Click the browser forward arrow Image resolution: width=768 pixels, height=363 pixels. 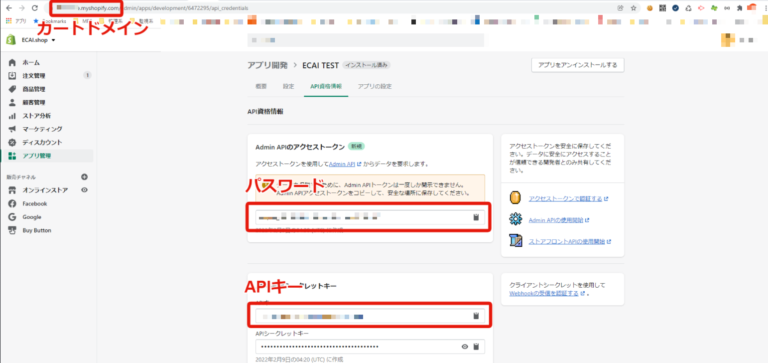[22, 8]
